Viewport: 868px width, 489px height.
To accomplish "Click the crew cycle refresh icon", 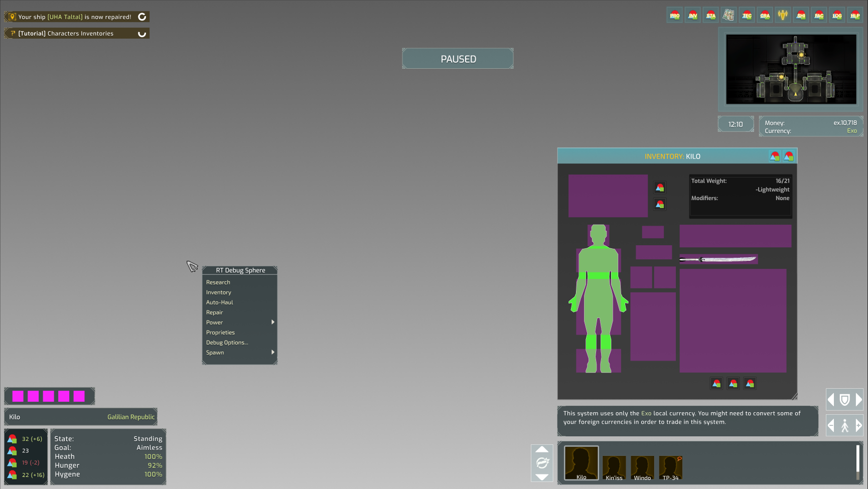I will [542, 463].
